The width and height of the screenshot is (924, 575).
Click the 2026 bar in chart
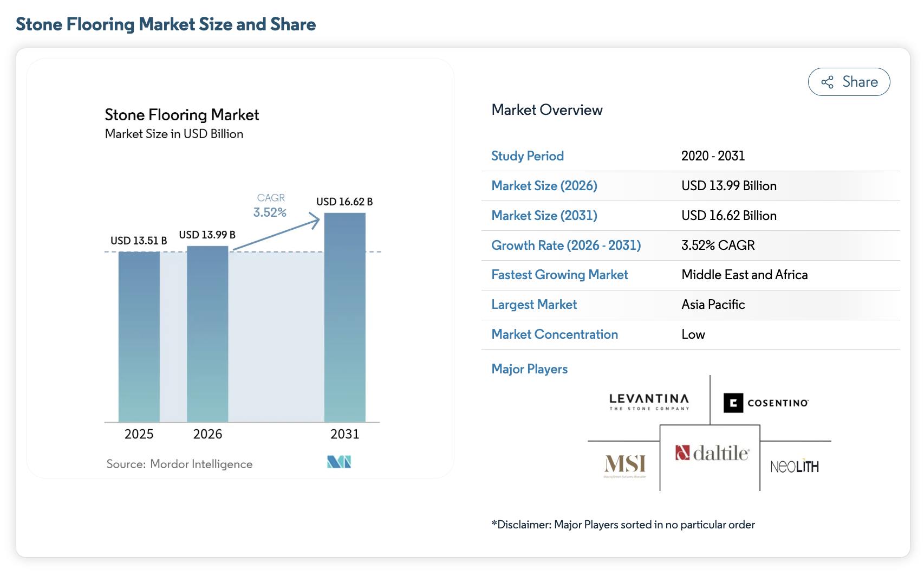pyautogui.click(x=207, y=334)
